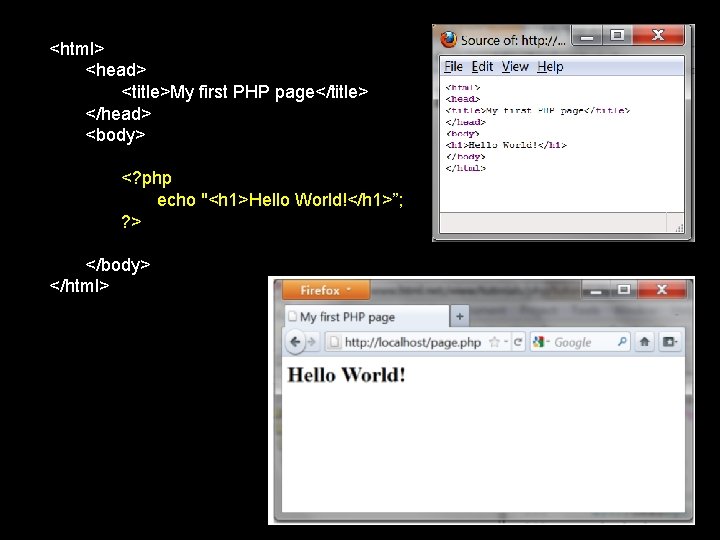This screenshot has width=720, height=540.
Task: Click the orange Firefox menu button
Action: tap(326, 290)
